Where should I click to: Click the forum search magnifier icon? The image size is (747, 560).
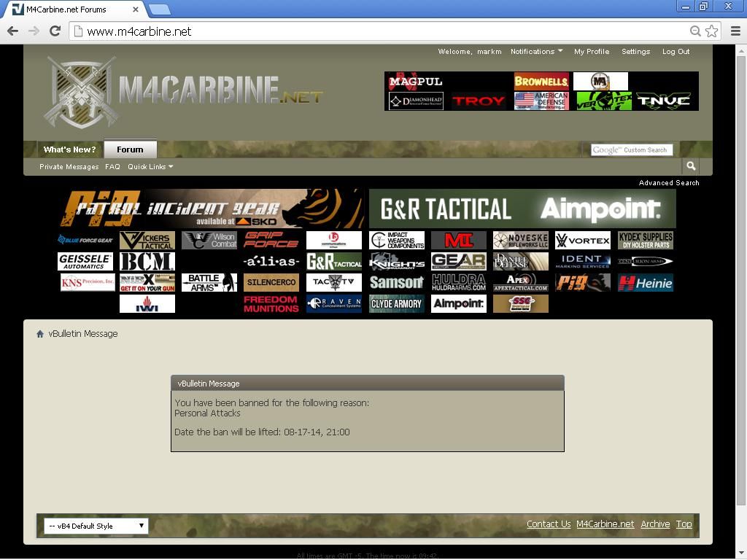point(691,166)
